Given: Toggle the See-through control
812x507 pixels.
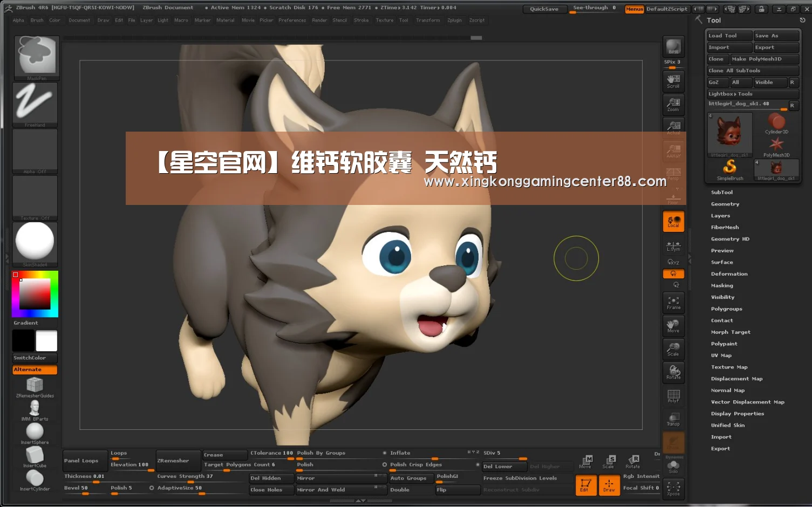Looking at the screenshot, I should point(595,8).
